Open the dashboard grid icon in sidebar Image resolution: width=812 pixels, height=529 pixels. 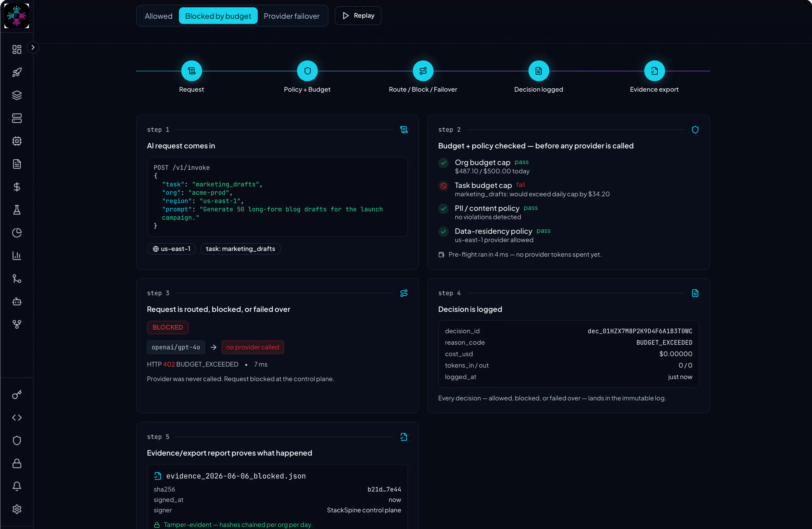click(17, 49)
